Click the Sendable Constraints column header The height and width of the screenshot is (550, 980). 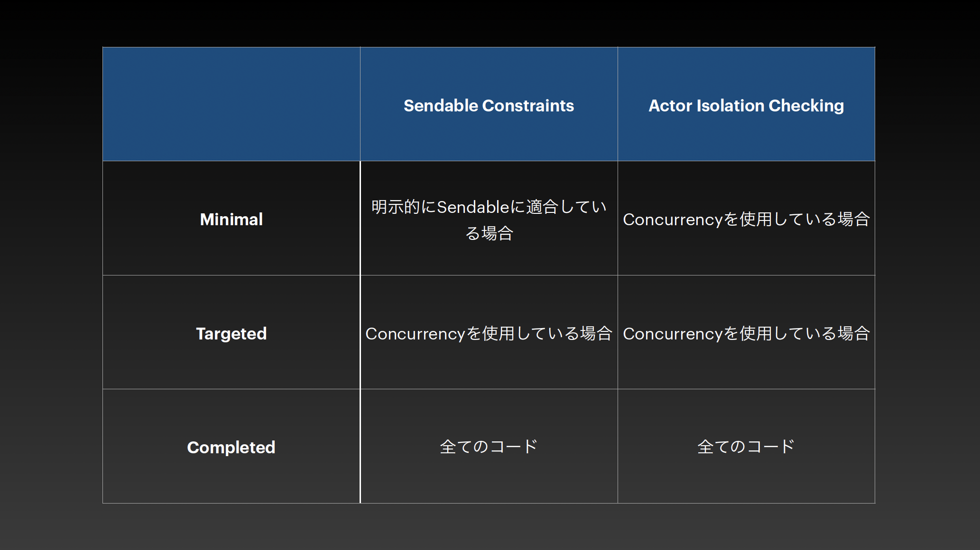(x=489, y=105)
